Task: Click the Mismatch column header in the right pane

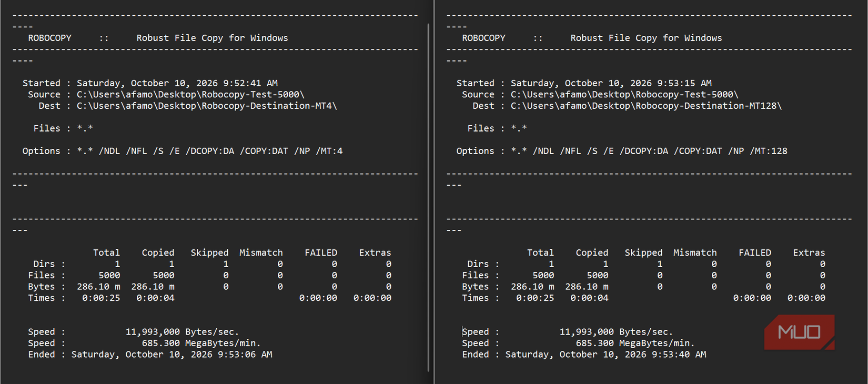Action: coord(695,252)
